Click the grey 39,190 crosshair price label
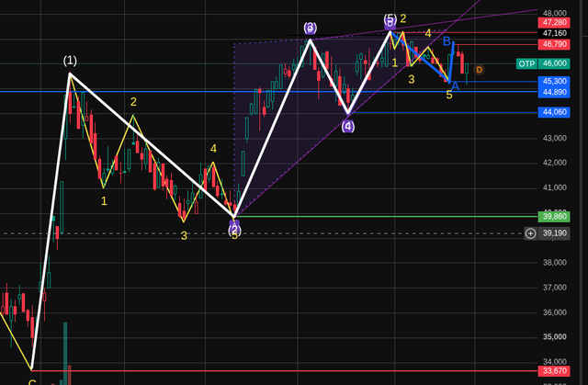The image size is (588, 385). (x=554, y=233)
